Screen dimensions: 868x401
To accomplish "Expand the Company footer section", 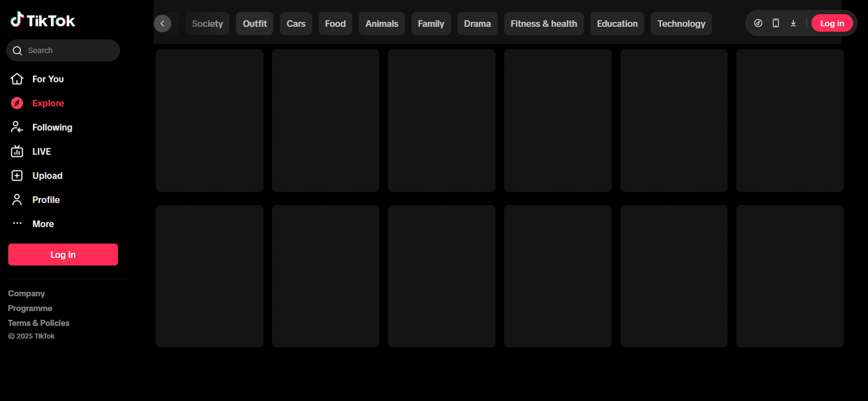I will coord(27,294).
